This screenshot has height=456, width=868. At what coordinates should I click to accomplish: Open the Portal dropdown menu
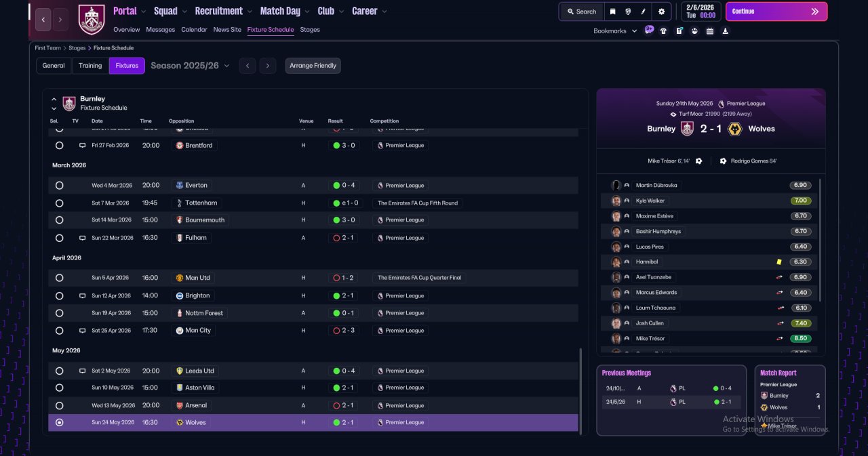[130, 11]
